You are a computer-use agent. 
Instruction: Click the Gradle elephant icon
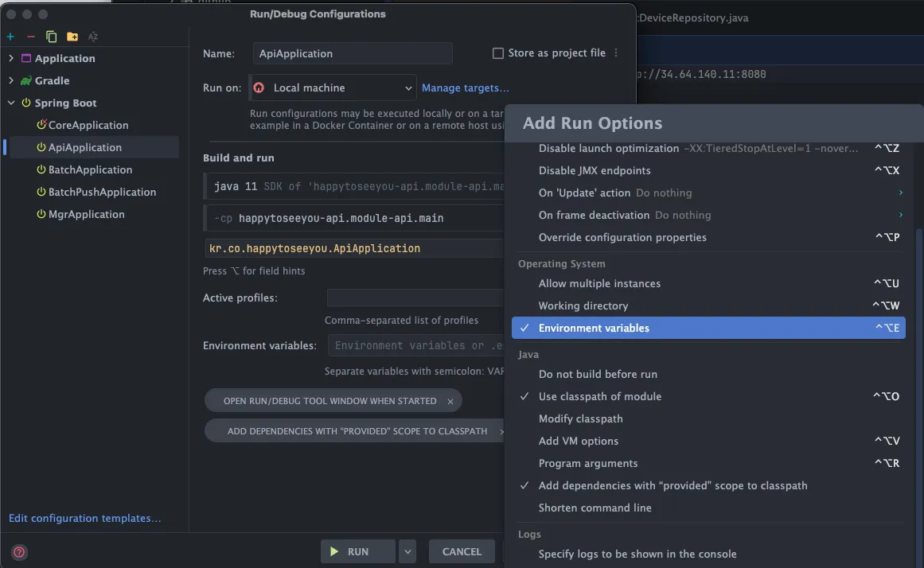[26, 80]
